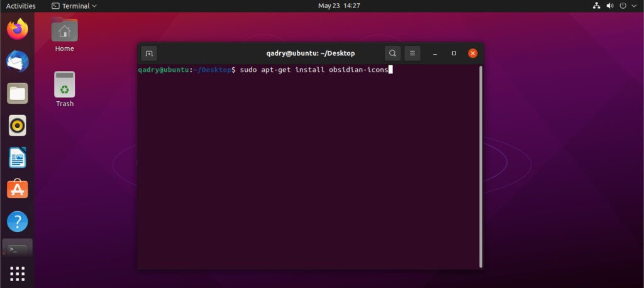644x288 pixels.
Task: Open the Activities overview
Action: (x=21, y=6)
